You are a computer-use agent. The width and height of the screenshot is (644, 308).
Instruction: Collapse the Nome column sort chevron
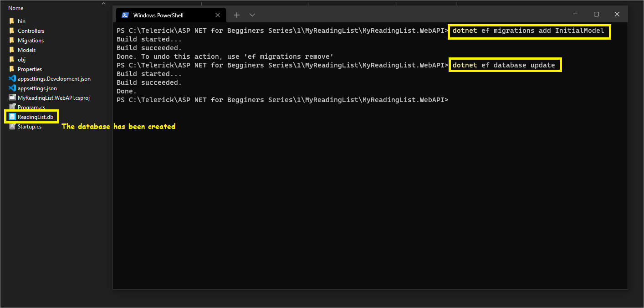[x=103, y=3]
